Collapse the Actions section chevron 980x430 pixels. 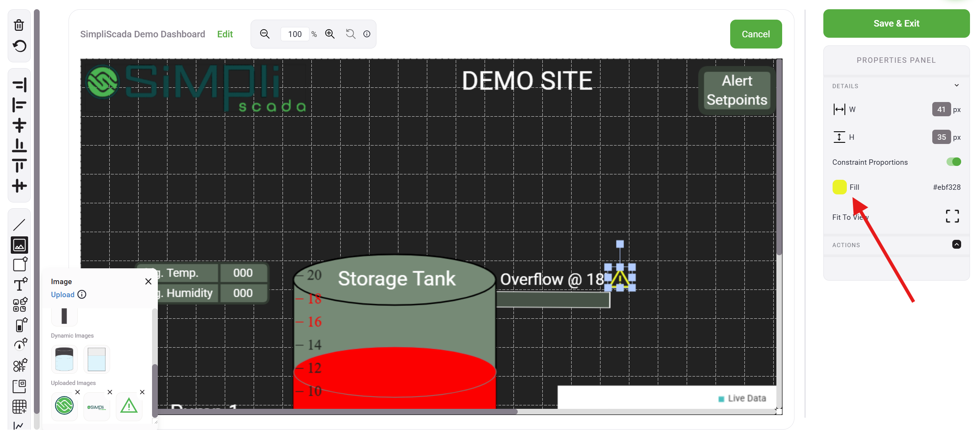pyautogui.click(x=957, y=244)
